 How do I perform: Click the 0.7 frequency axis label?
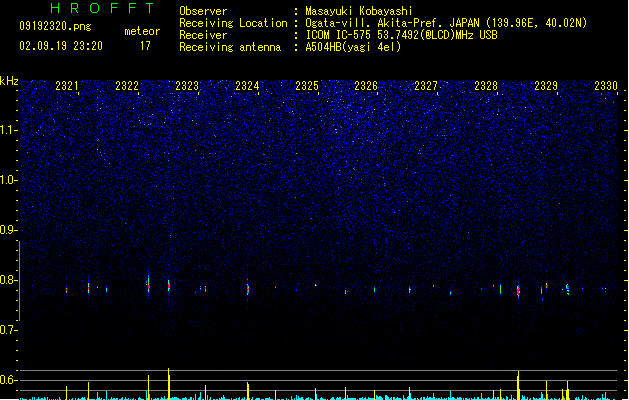coord(9,330)
